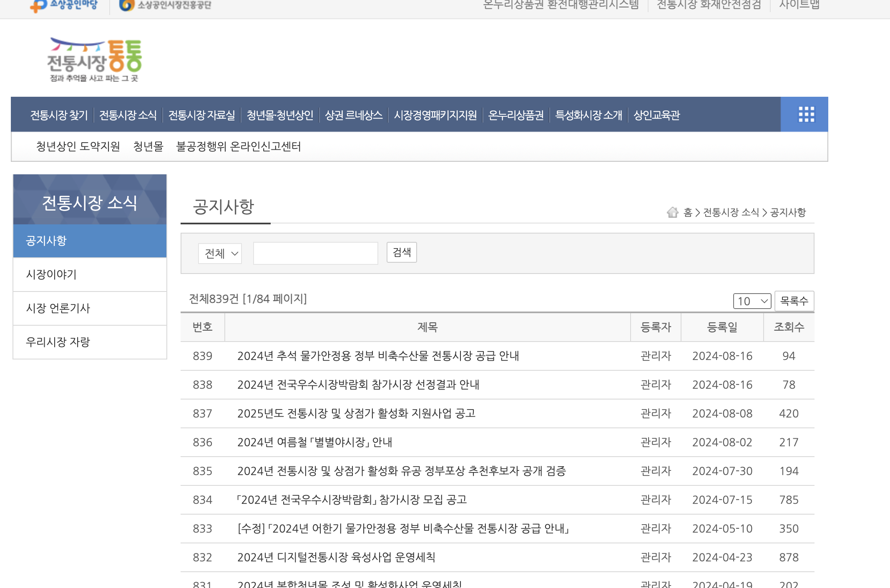890x588 pixels.
Task: Open notice 839 about 추석 비축수산물 공급
Action: pos(378,356)
